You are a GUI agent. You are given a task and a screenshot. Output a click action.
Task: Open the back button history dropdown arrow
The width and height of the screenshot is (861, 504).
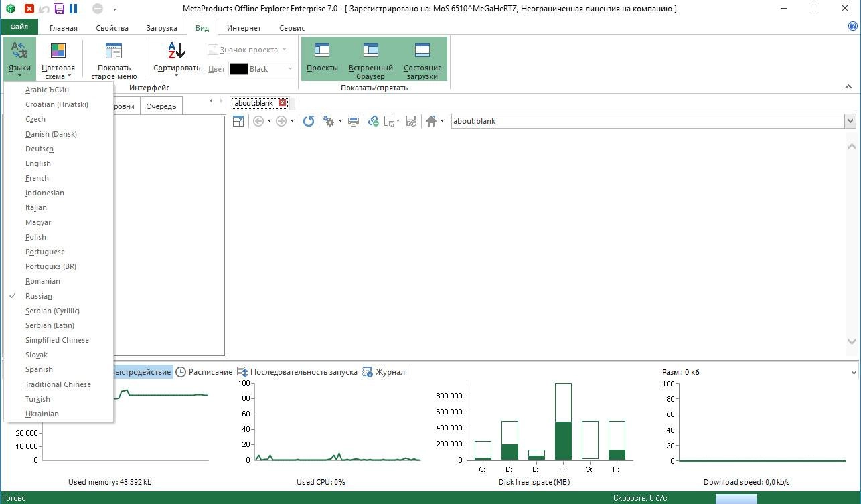[269, 121]
